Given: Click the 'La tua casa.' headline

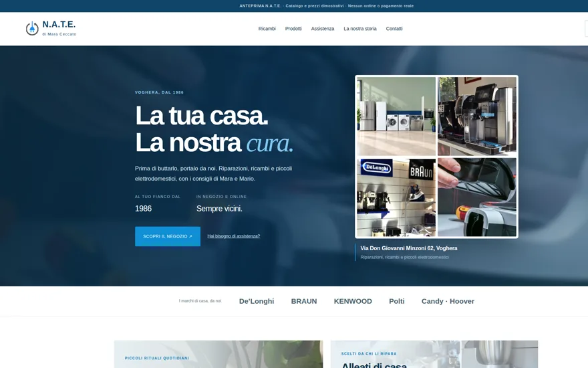Looking at the screenshot, I should click(x=201, y=116).
